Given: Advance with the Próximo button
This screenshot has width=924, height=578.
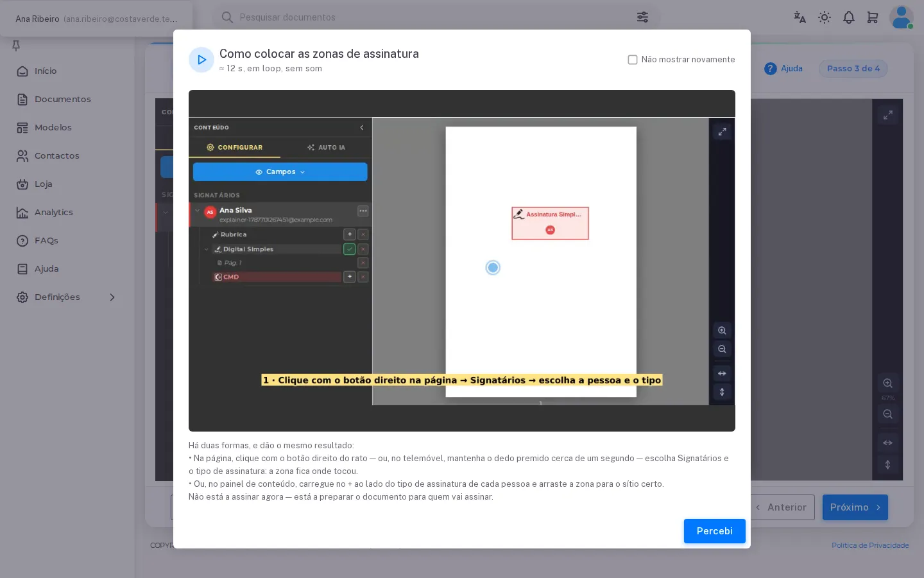Looking at the screenshot, I should click(x=855, y=507).
